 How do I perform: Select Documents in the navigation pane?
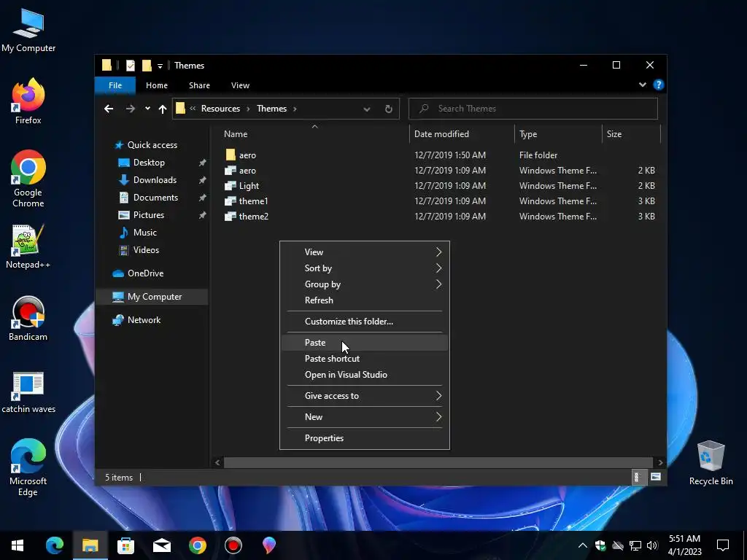point(155,198)
